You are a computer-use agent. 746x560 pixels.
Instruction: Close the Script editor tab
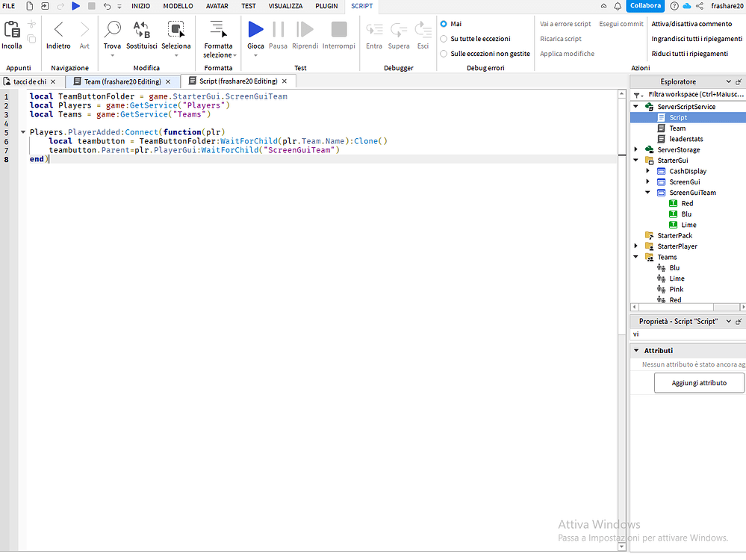pyautogui.click(x=285, y=81)
